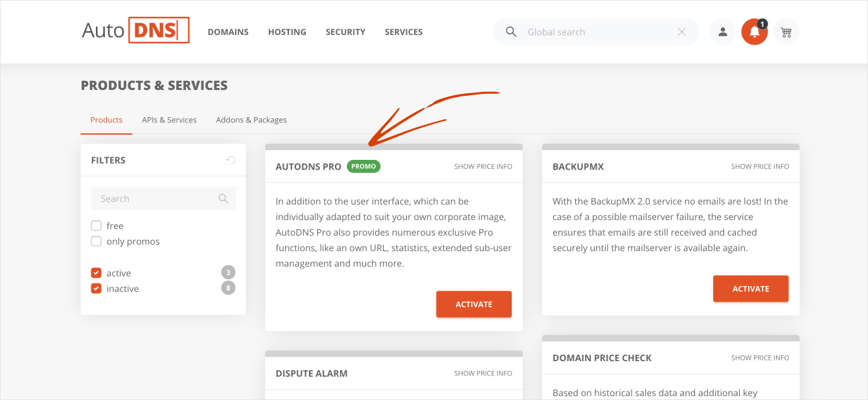The image size is (868, 400).
Task: Switch to the APIs & Services tab
Action: [169, 120]
